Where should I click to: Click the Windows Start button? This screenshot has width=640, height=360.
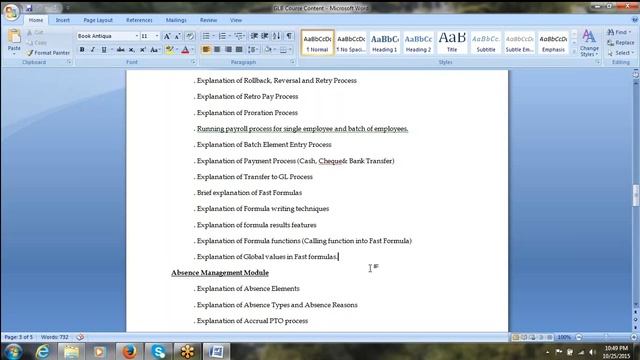tap(13, 351)
